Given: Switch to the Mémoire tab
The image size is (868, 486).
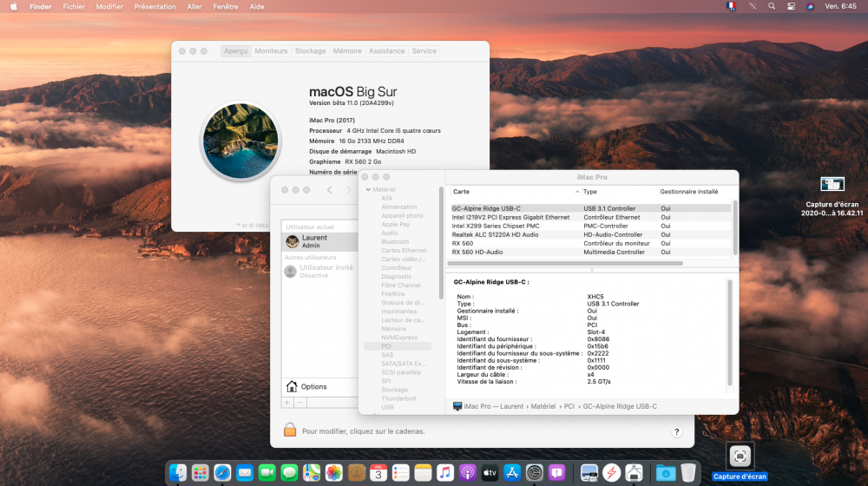Looking at the screenshot, I should tap(347, 51).
